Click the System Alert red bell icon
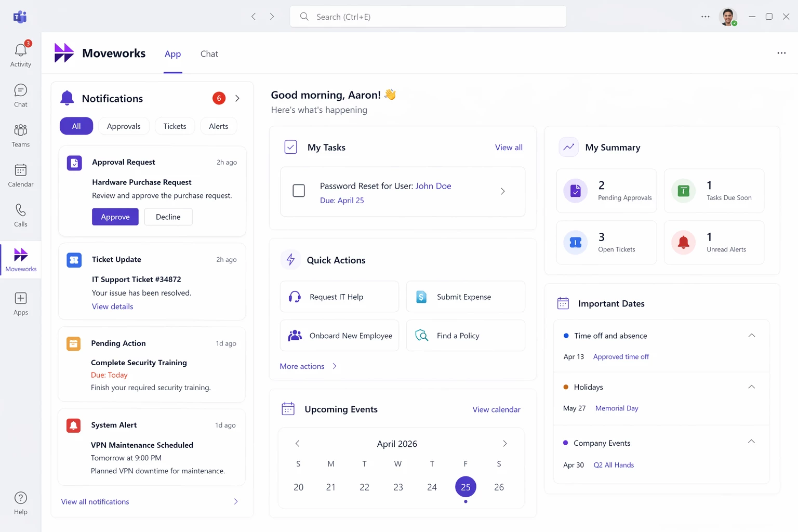 coord(73,425)
